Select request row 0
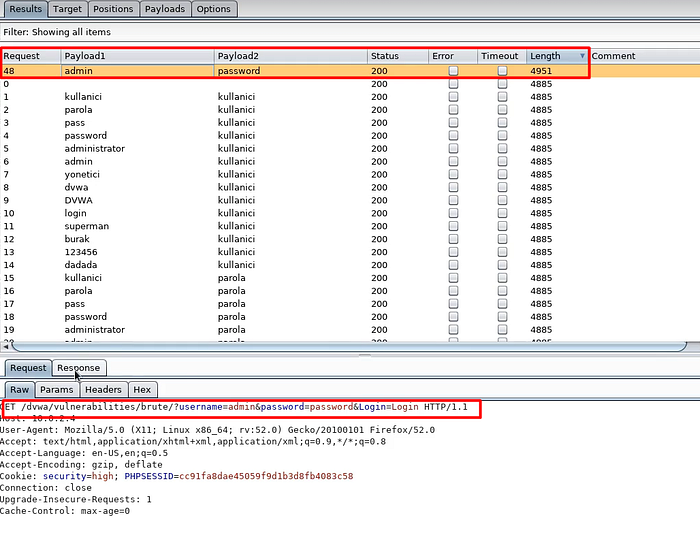 pos(350,84)
